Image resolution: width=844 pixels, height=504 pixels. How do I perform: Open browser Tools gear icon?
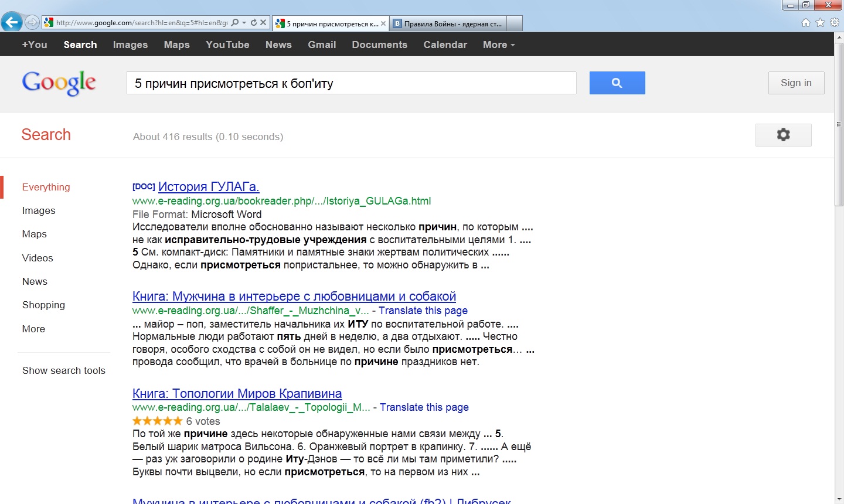835,23
